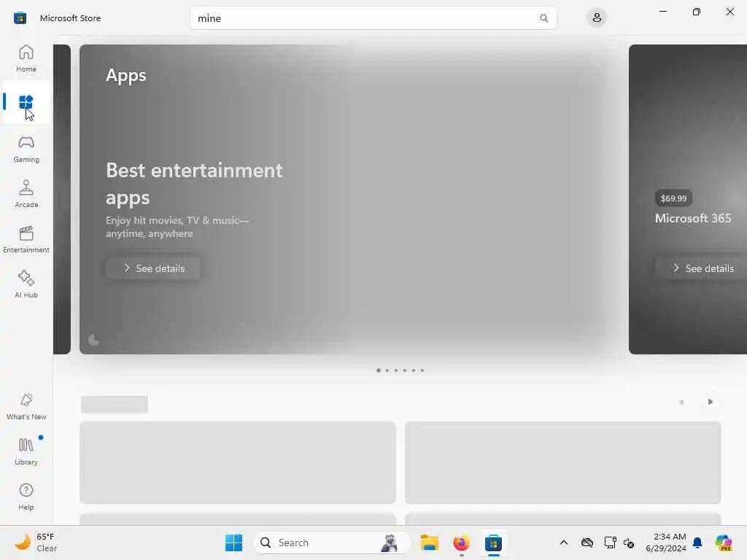
Task: Click the OneDrive cloud tray icon
Action: [587, 542]
